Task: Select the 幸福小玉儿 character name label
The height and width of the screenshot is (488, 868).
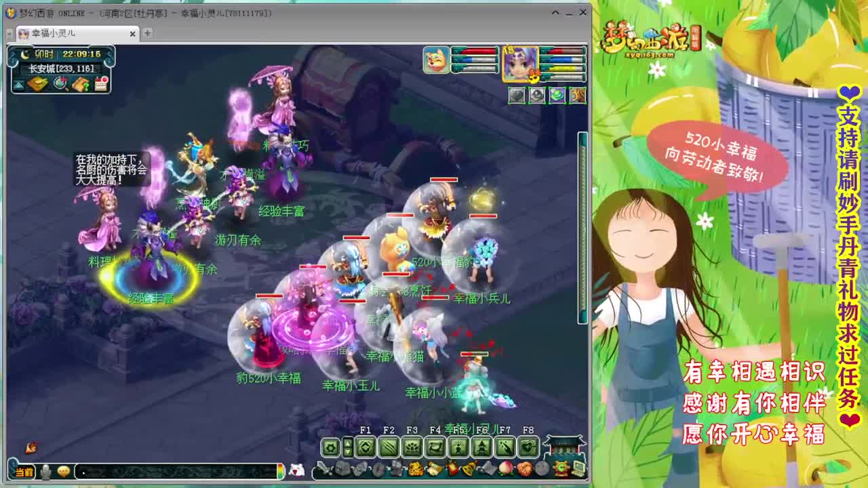Action: pos(351,385)
